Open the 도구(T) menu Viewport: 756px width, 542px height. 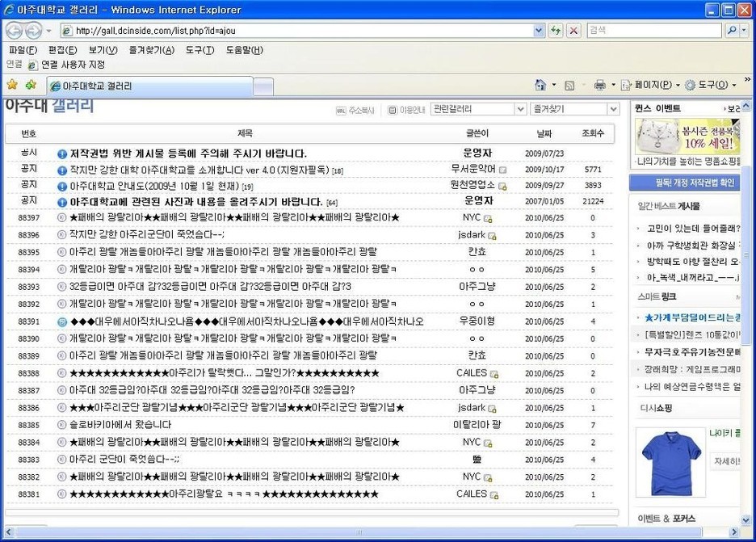click(x=200, y=50)
